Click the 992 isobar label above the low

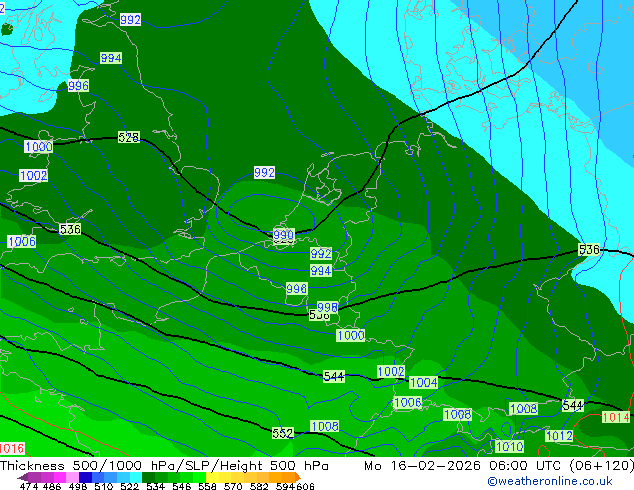tap(264, 173)
